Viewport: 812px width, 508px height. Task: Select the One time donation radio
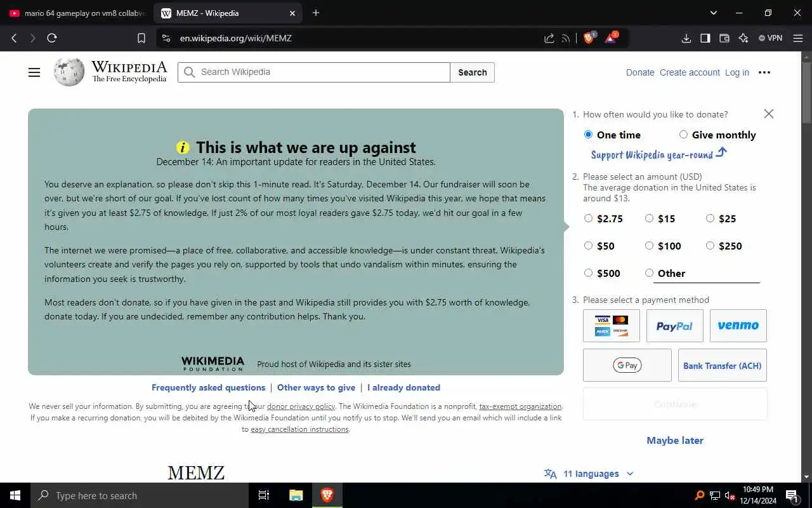(588, 135)
